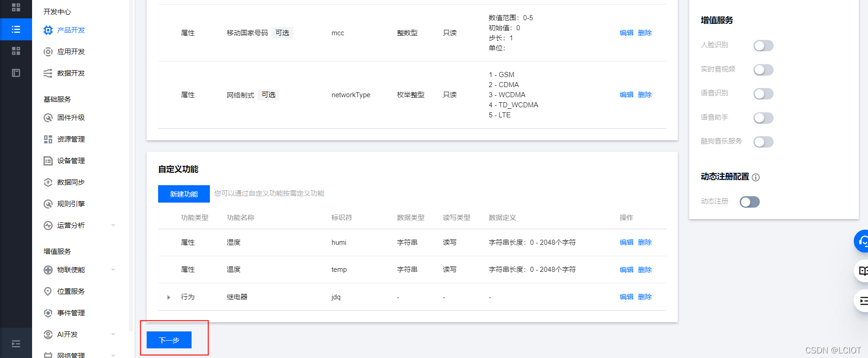Toggle the 动态注册 switch
Viewport: 868px width, 358px height.
[750, 202]
